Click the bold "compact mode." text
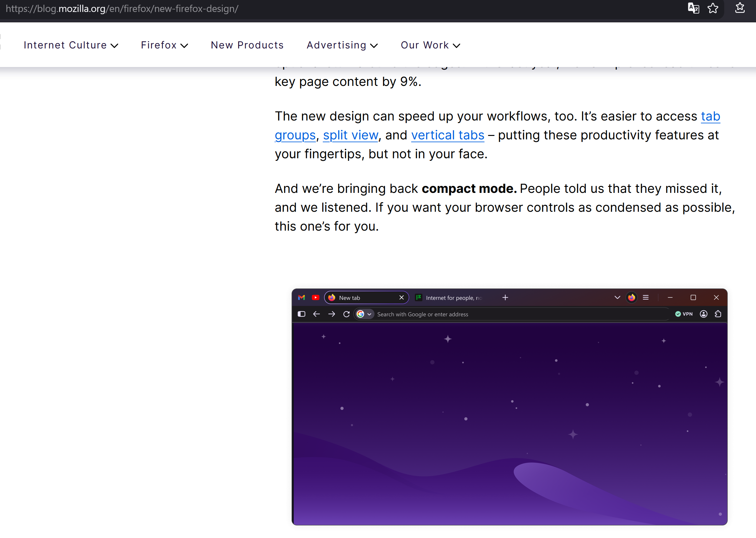 point(469,188)
